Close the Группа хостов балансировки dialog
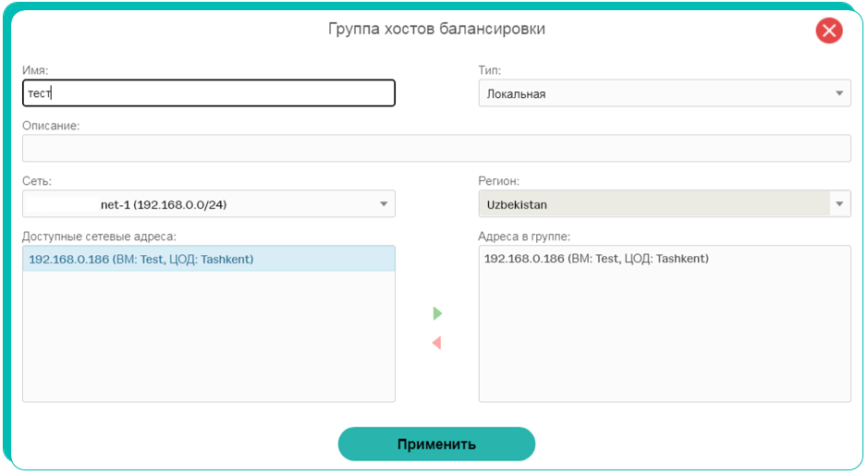Image resolution: width=868 pixels, height=475 pixels. point(828,30)
